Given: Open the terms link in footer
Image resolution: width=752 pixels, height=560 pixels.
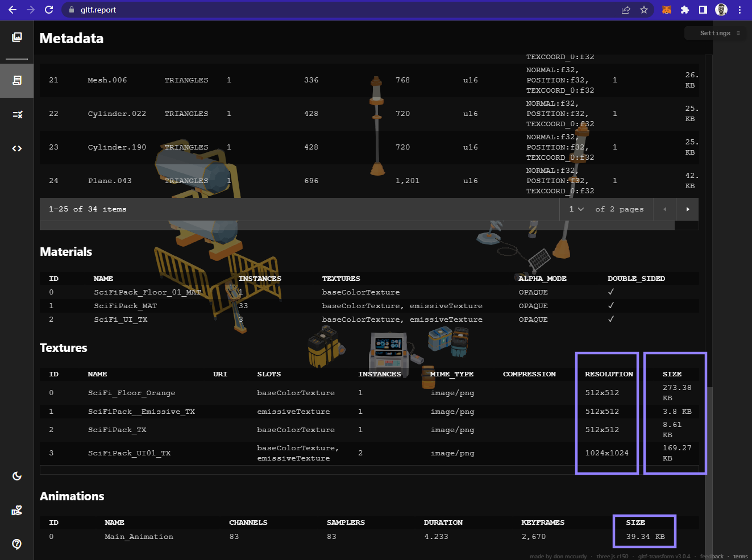Looking at the screenshot, I should point(740,557).
